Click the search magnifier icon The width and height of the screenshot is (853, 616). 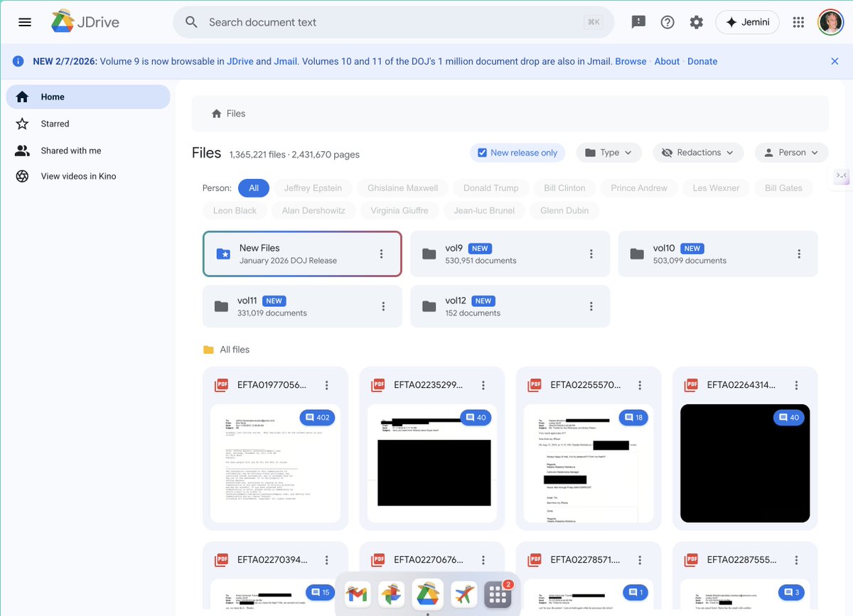click(x=191, y=22)
